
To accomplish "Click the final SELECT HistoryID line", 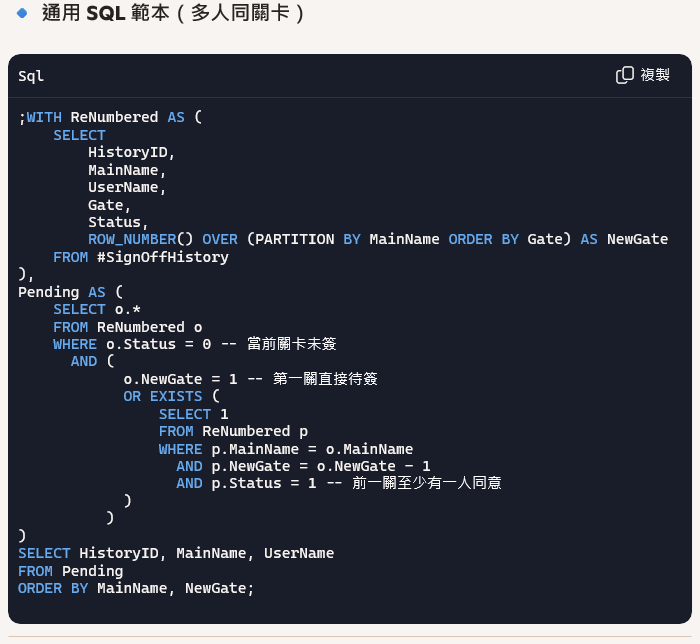I will (x=176, y=553).
